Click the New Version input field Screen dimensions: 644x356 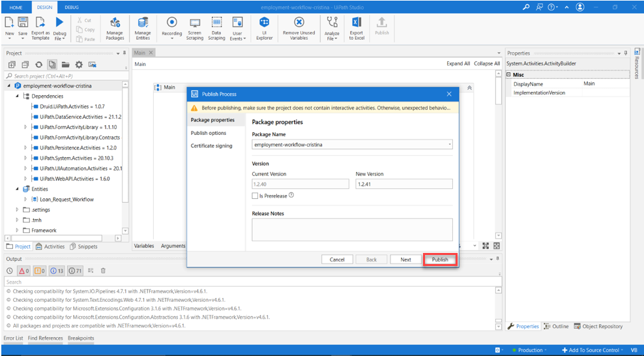404,184
